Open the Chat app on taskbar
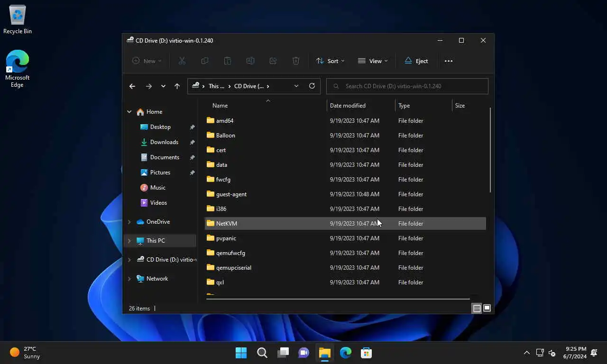The height and width of the screenshot is (364, 607). click(304, 353)
